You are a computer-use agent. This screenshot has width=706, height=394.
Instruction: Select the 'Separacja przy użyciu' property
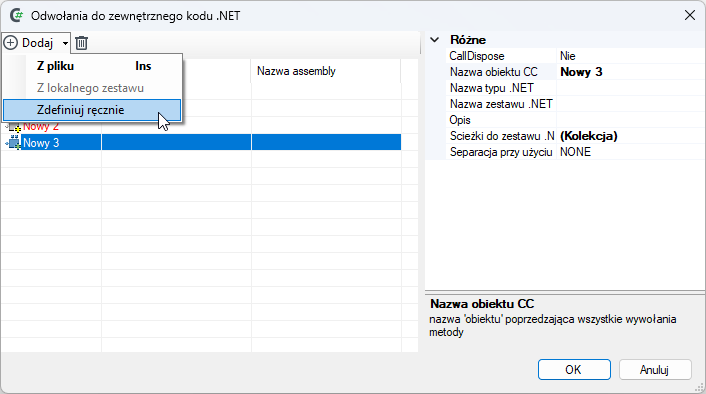pyautogui.click(x=501, y=152)
